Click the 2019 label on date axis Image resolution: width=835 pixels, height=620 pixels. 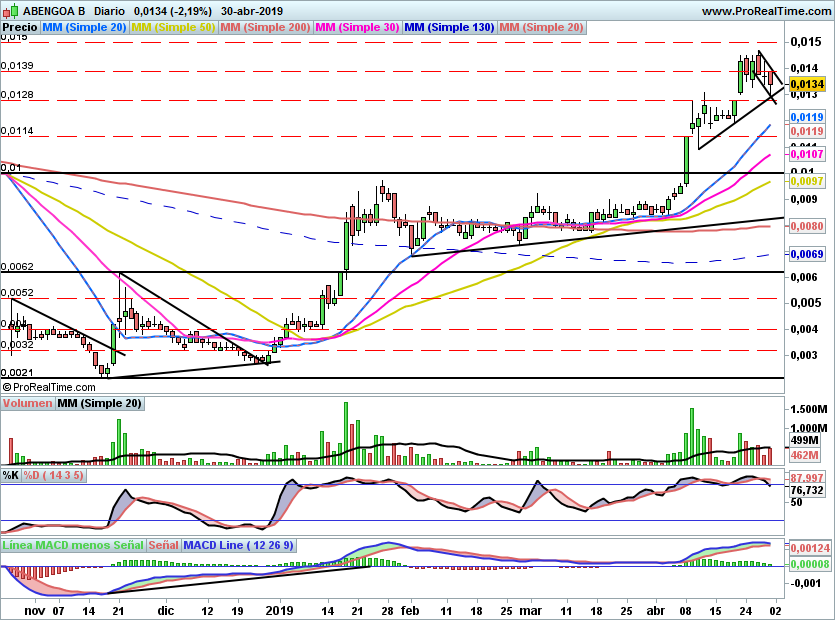(279, 611)
